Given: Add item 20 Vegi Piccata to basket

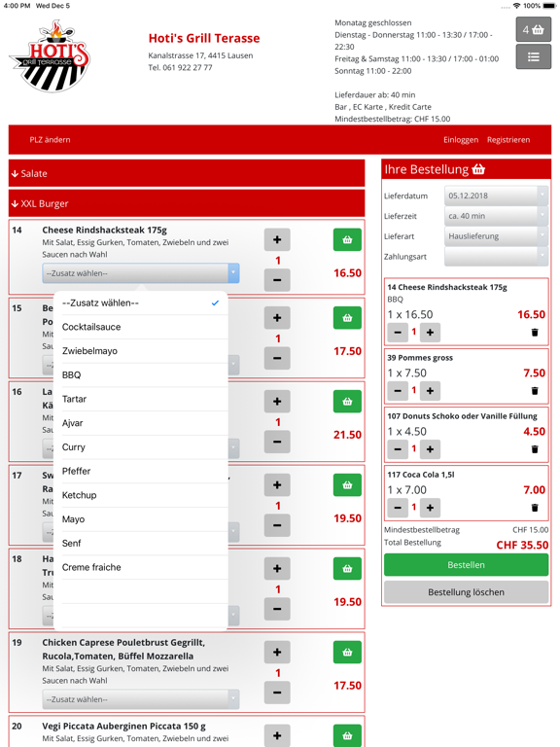Looking at the screenshot, I should tap(347, 735).
